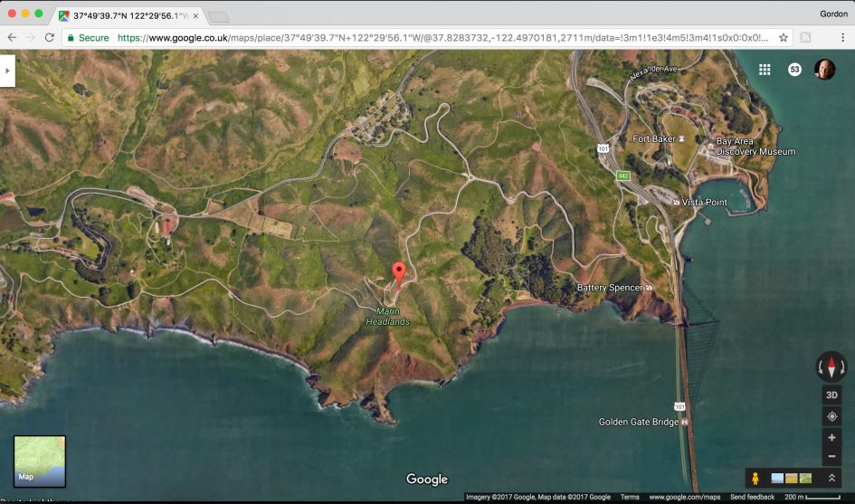Click the Gordon profile name in title bar
Image resolution: width=855 pixels, height=504 pixels.
pyautogui.click(x=833, y=14)
